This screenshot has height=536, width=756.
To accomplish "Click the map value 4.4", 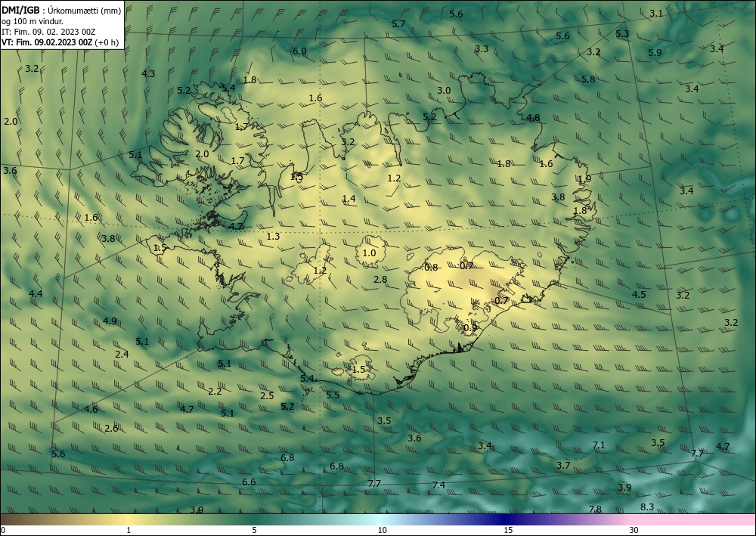I will coord(36,294).
